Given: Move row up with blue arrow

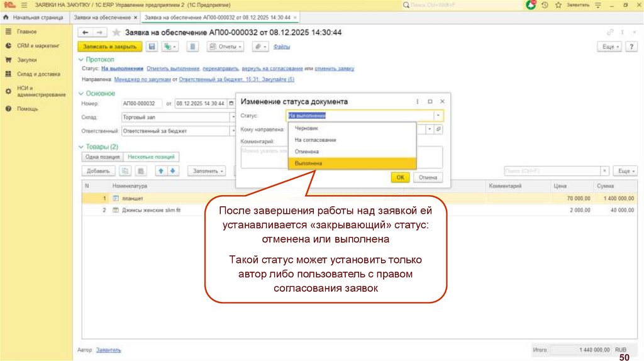Looking at the screenshot, I should click(x=160, y=171).
